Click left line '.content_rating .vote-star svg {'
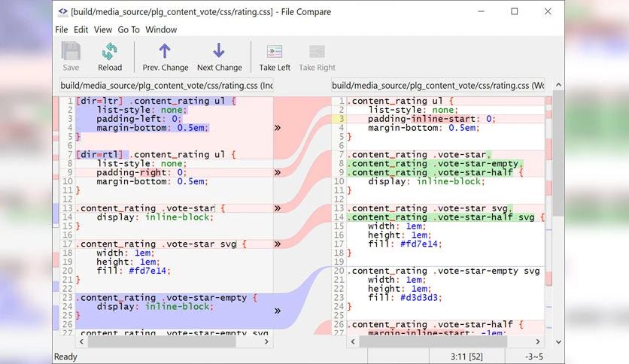 coord(161,244)
